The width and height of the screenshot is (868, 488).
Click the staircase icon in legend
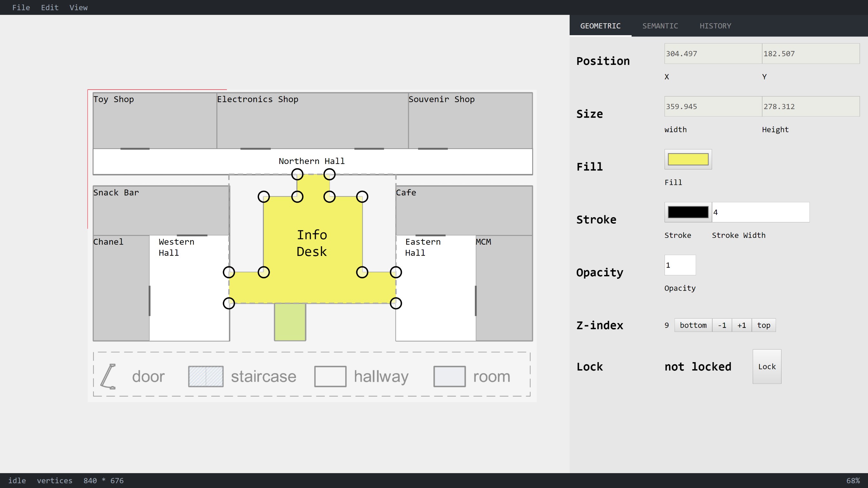point(206,377)
